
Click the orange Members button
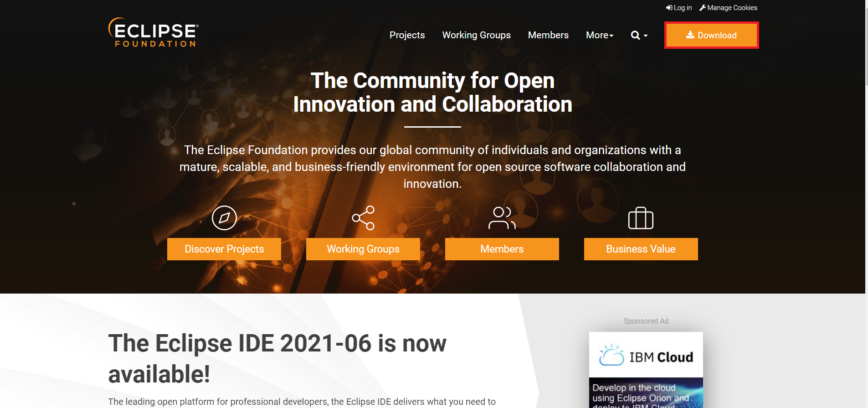[502, 249]
